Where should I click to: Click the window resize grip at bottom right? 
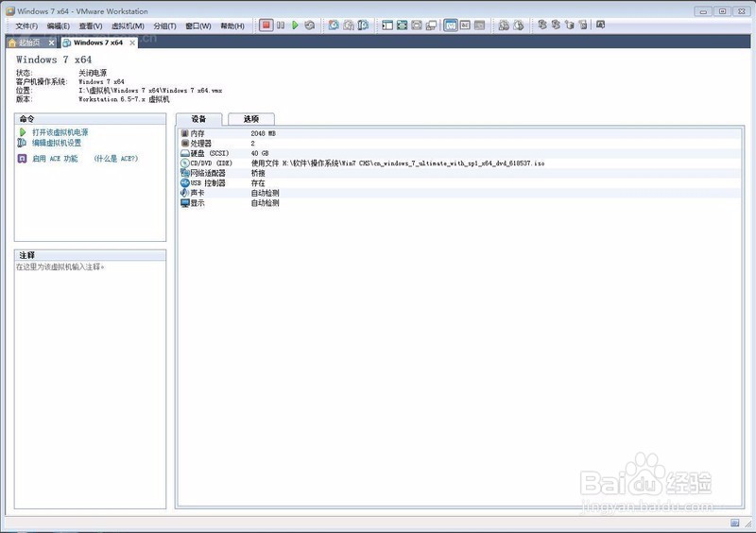748,524
